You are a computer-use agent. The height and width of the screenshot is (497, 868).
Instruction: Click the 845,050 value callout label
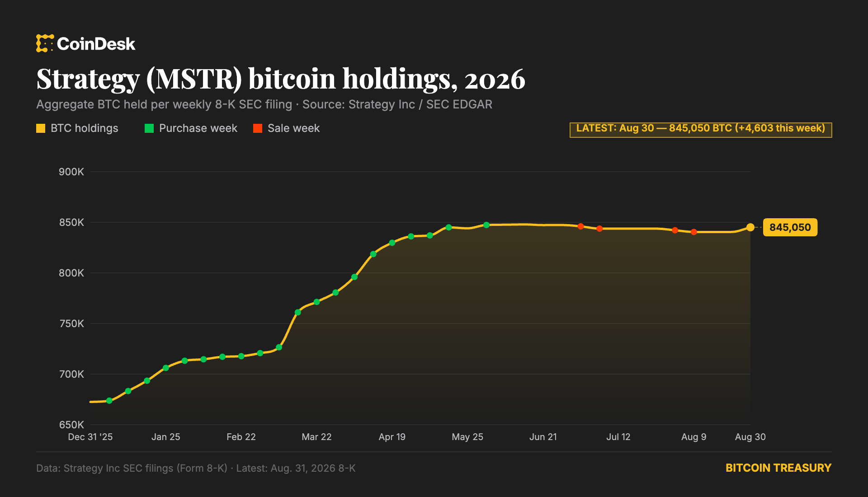(790, 227)
